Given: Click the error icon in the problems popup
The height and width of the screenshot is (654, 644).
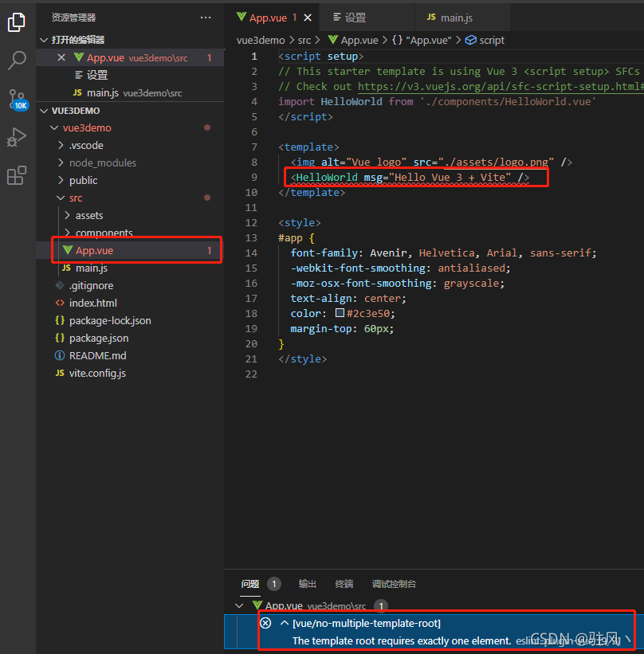Looking at the screenshot, I should point(265,623).
